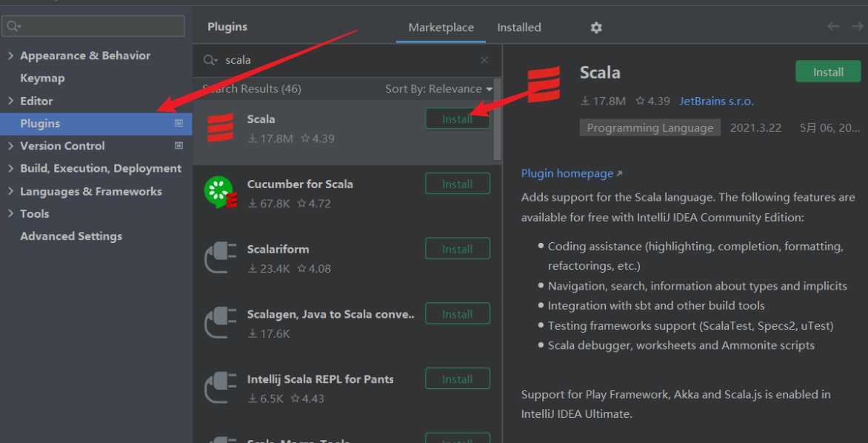Click the Scala 4.39 rating in details
The height and width of the screenshot is (443, 868).
tap(652, 101)
